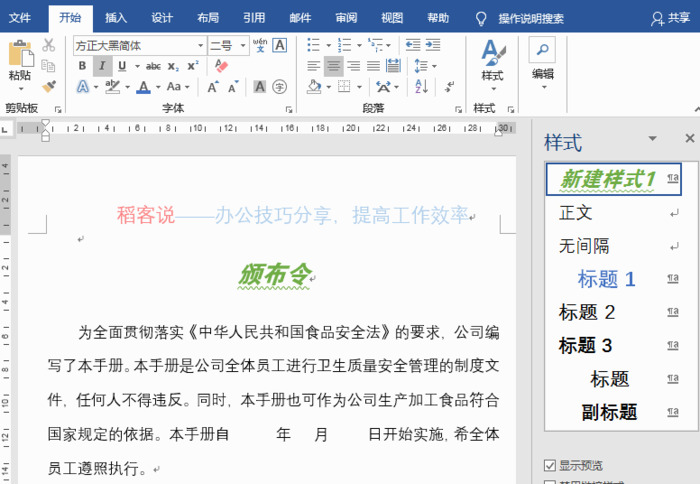Click the Cut scissors icon
The image size is (700, 484).
(x=48, y=45)
